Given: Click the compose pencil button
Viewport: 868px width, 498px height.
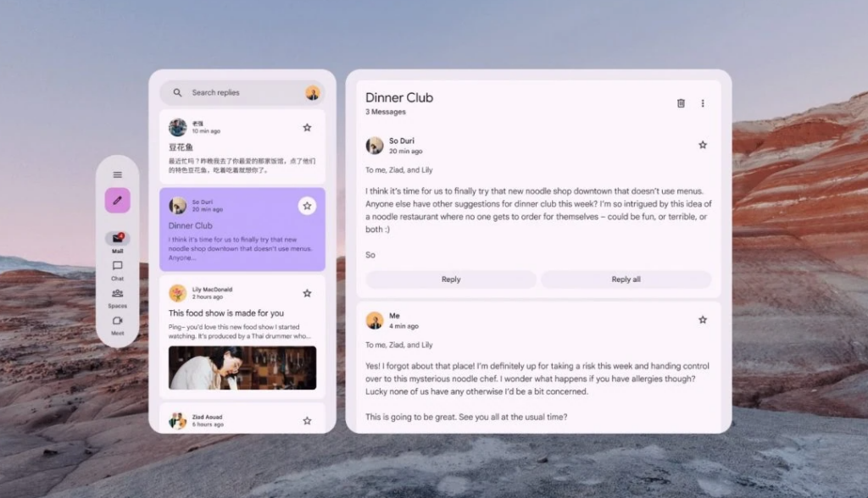Looking at the screenshot, I should [x=117, y=201].
